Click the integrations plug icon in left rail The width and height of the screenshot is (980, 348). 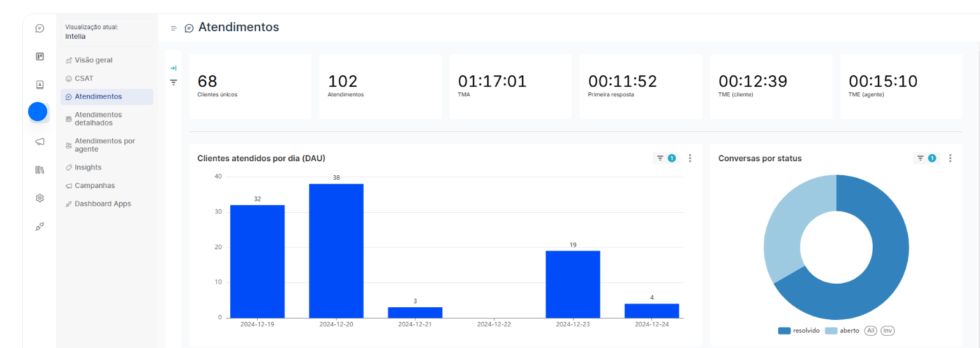pos(40,226)
